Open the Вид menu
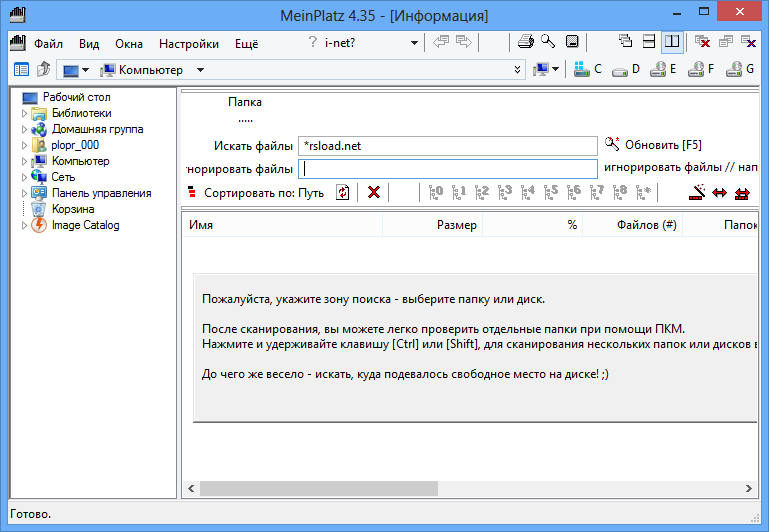Screen dimensions: 769x532 point(89,44)
